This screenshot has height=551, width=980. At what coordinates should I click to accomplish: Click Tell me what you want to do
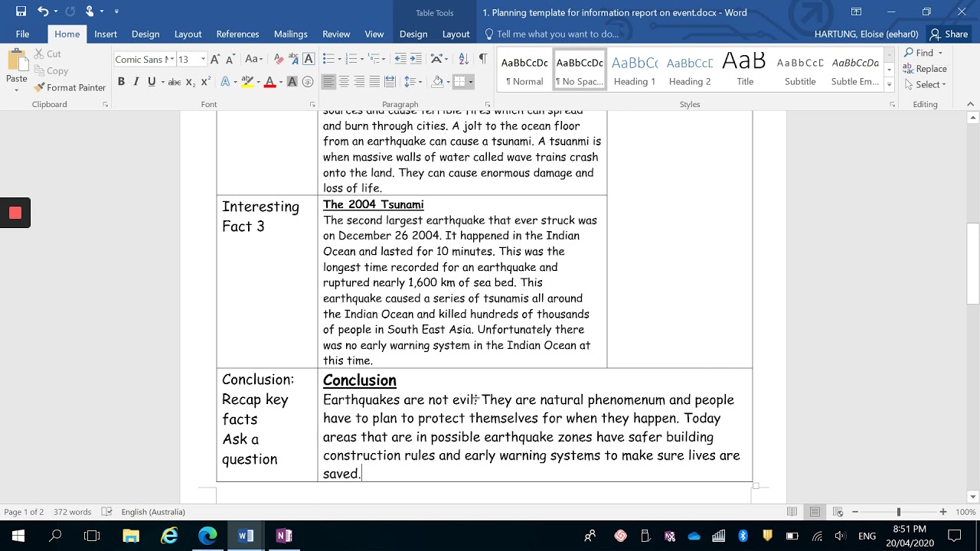[552, 34]
